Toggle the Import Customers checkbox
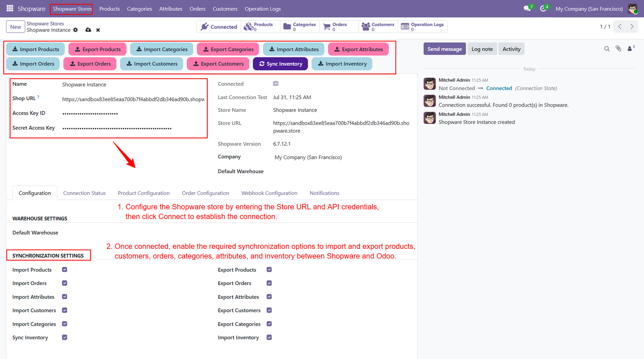The height and width of the screenshot is (359, 644). [x=64, y=310]
